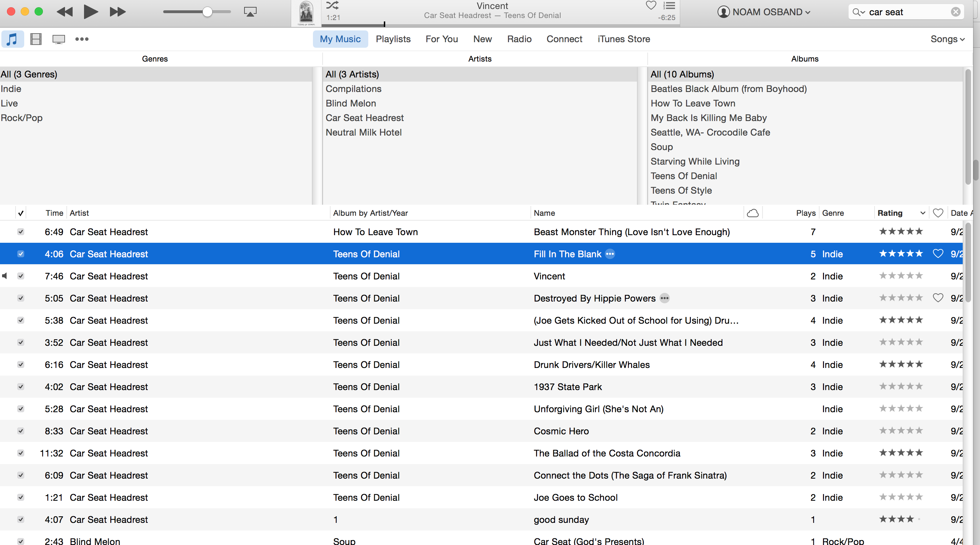Switch to the Movies library icon

click(36, 39)
